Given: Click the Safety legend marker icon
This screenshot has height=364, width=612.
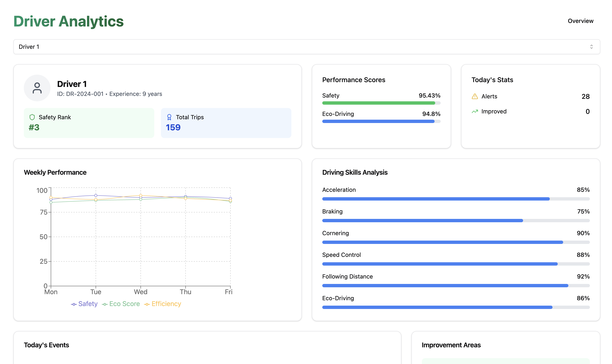Looking at the screenshot, I should coord(74,304).
